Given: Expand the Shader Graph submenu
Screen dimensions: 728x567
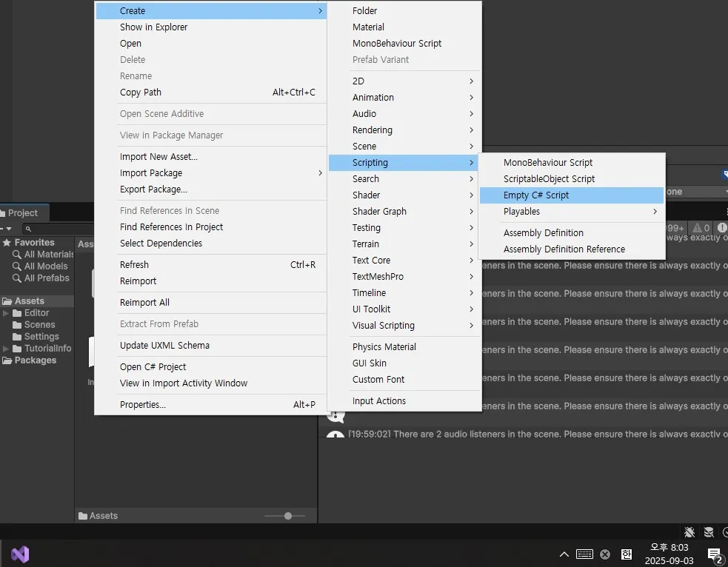Looking at the screenshot, I should tap(404, 211).
